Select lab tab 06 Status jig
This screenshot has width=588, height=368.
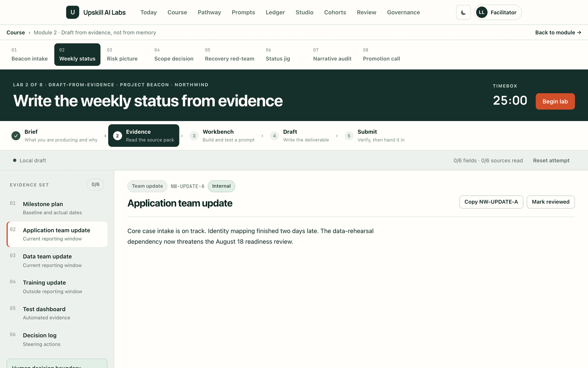click(278, 55)
